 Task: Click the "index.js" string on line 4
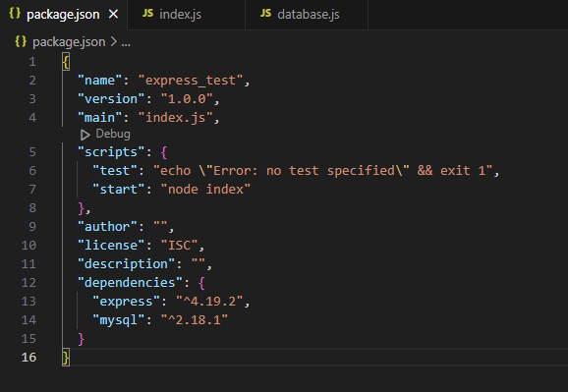pos(175,118)
